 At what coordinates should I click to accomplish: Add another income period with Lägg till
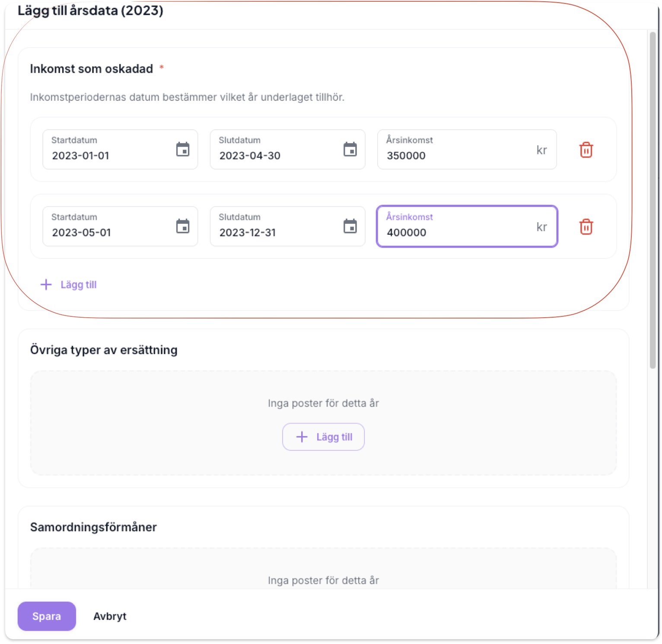pos(69,284)
